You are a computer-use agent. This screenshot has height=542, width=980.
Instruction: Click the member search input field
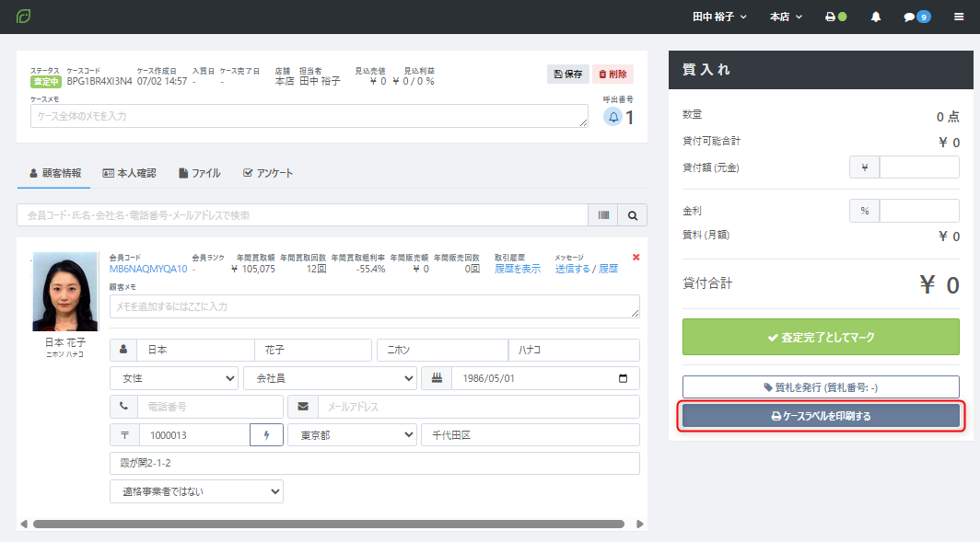[302, 215]
